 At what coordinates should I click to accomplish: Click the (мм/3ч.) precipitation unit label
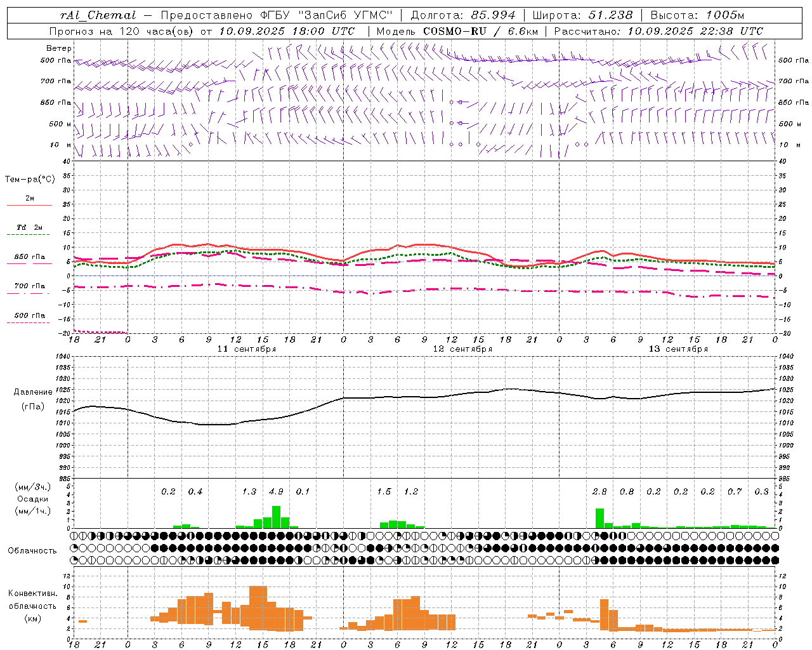coord(32,487)
